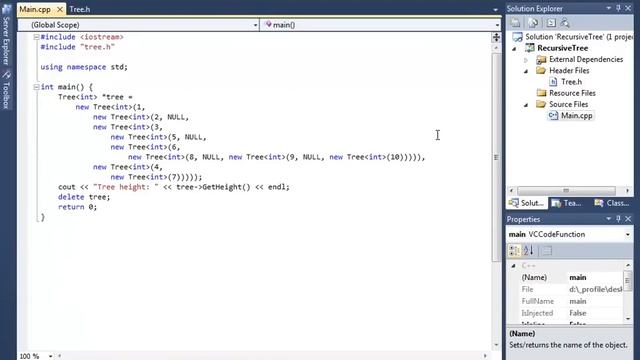Screen dimensions: 640x360
Task: Click the RecursiveTree project icon
Action: coord(530,48)
